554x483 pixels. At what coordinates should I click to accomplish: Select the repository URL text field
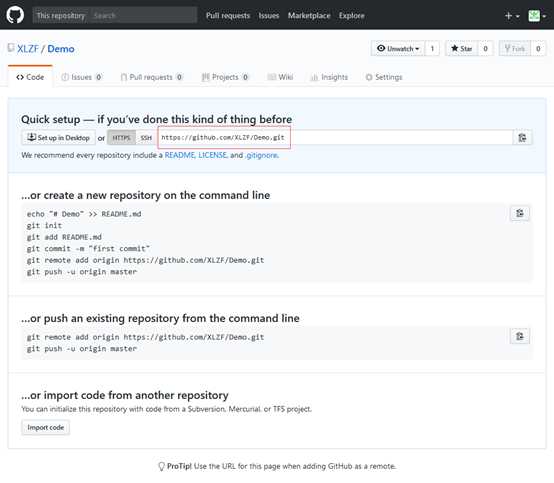click(335, 138)
